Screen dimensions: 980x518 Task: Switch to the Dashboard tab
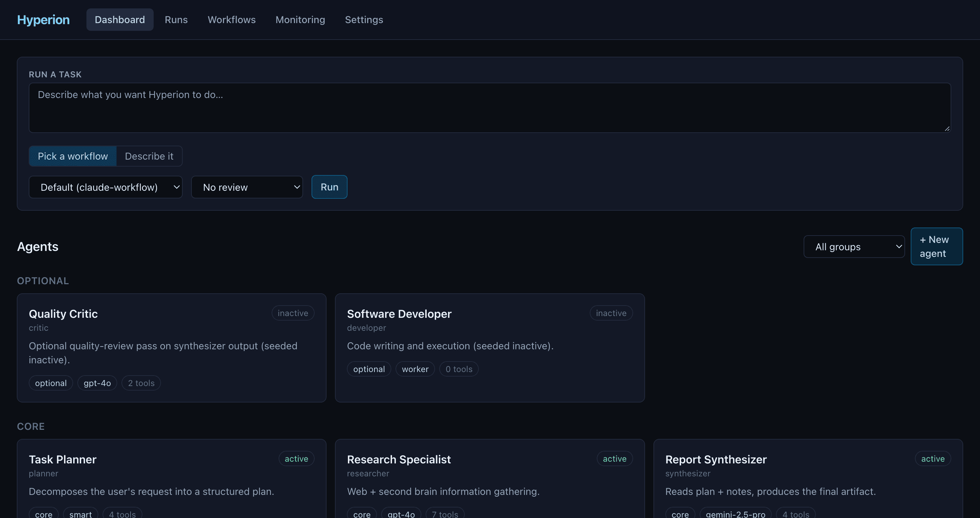pos(120,20)
